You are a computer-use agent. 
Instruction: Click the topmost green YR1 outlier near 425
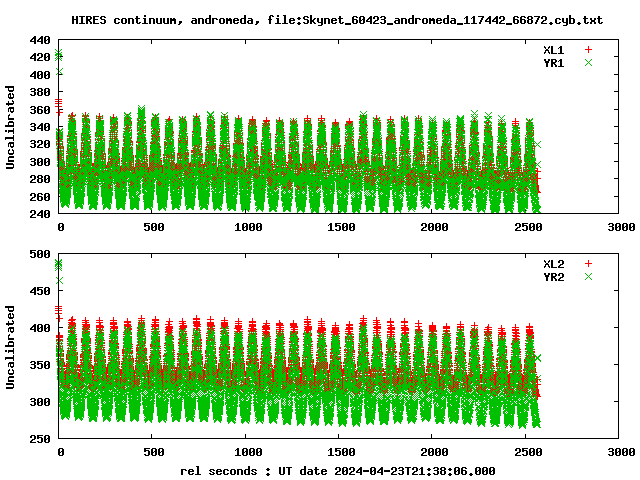point(59,53)
